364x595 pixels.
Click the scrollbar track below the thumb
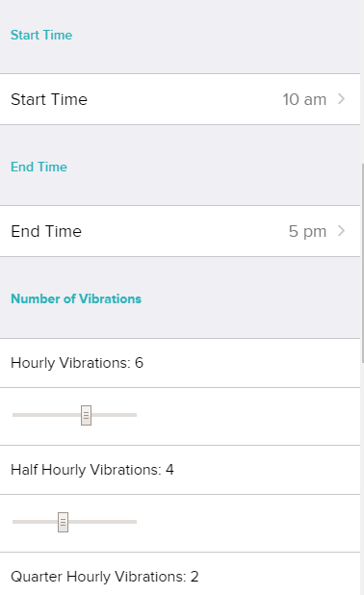pos(362,479)
